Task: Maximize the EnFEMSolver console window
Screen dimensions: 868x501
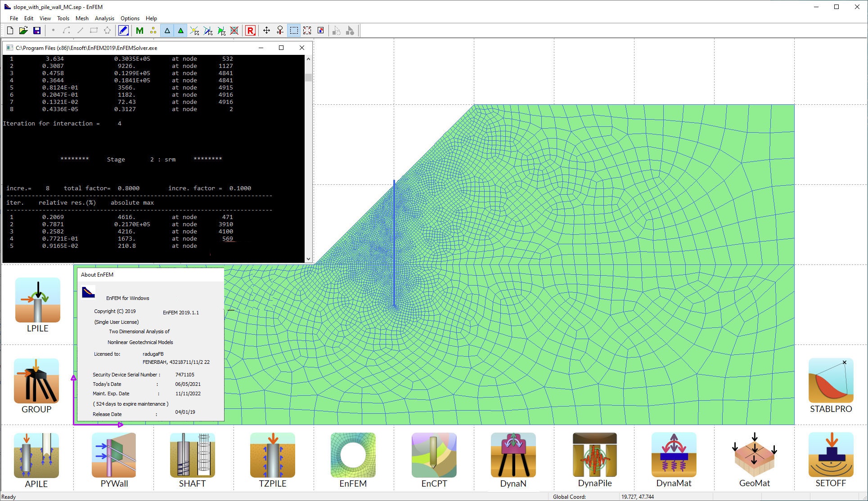Action: [x=281, y=48]
